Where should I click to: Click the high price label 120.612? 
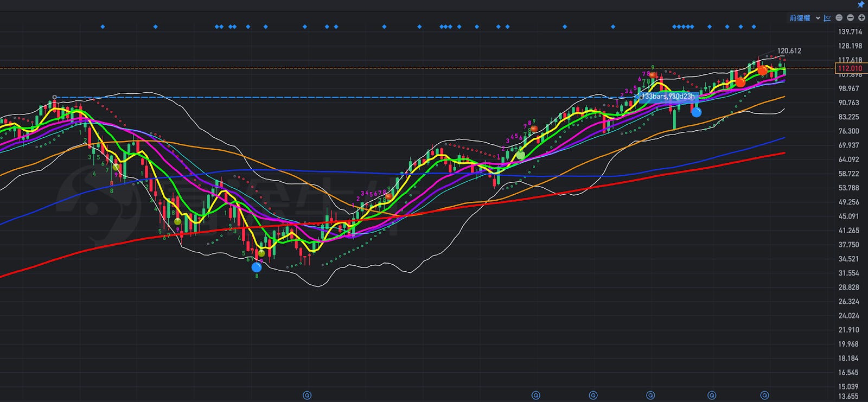click(789, 51)
